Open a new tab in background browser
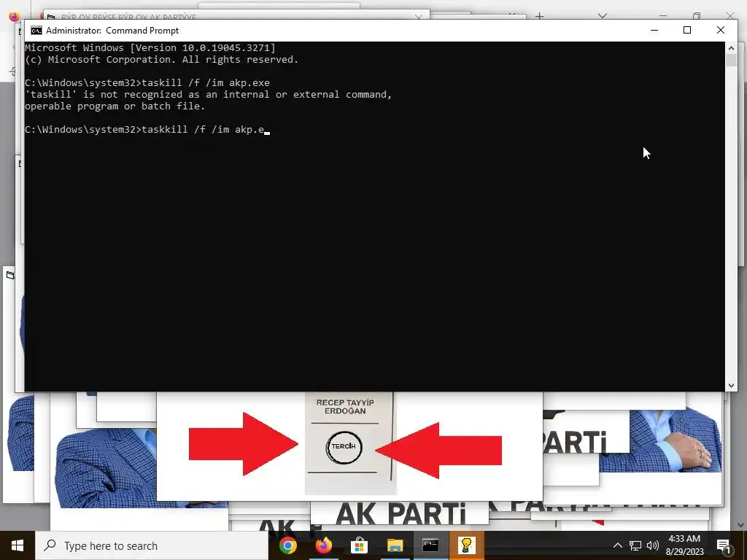The height and width of the screenshot is (560, 747). click(539, 16)
